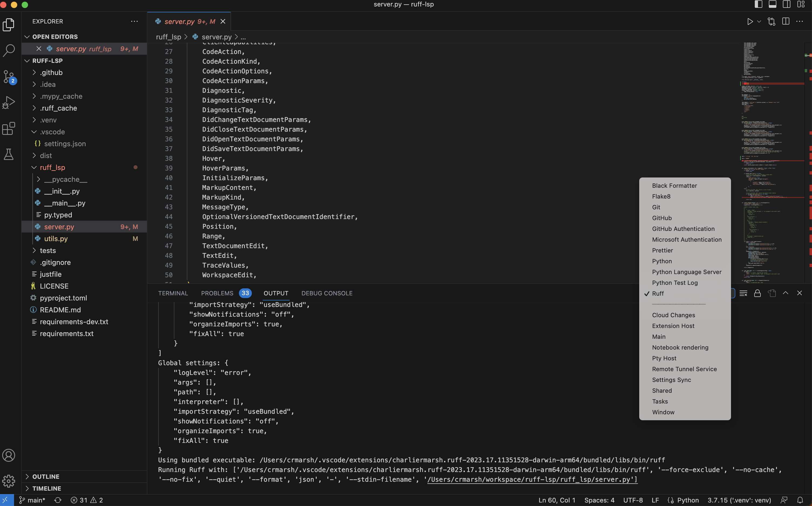This screenshot has height=506, width=812.
Task: Open the Testing view
Action: pyautogui.click(x=9, y=154)
